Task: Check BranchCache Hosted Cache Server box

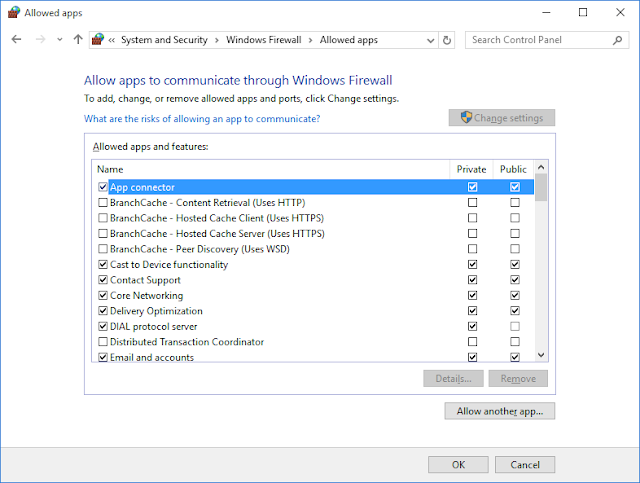Action: (103, 234)
